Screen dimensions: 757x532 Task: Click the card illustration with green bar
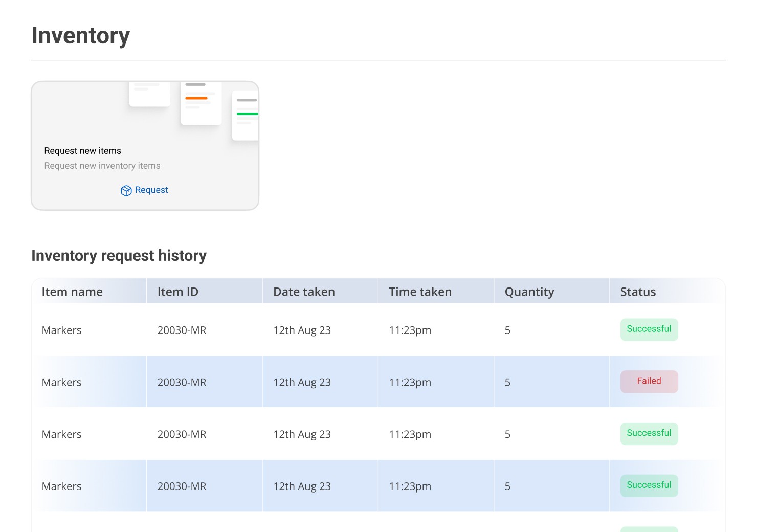[x=246, y=116]
